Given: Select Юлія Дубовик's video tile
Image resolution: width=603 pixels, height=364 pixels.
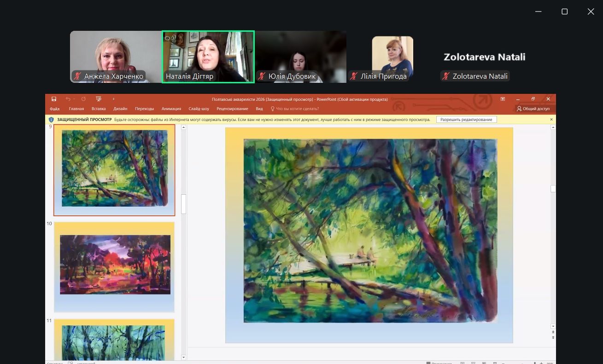Looking at the screenshot, I should pyautogui.click(x=301, y=57).
